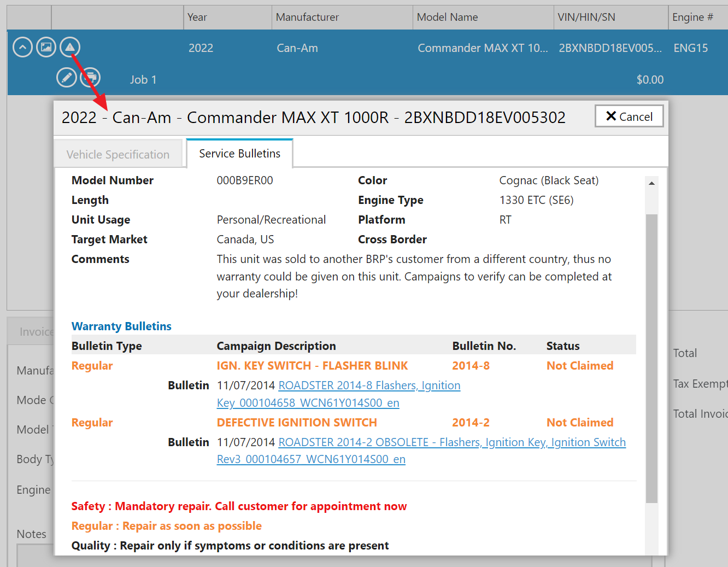
Task: Click the Engine # column header
Action: 698,17
